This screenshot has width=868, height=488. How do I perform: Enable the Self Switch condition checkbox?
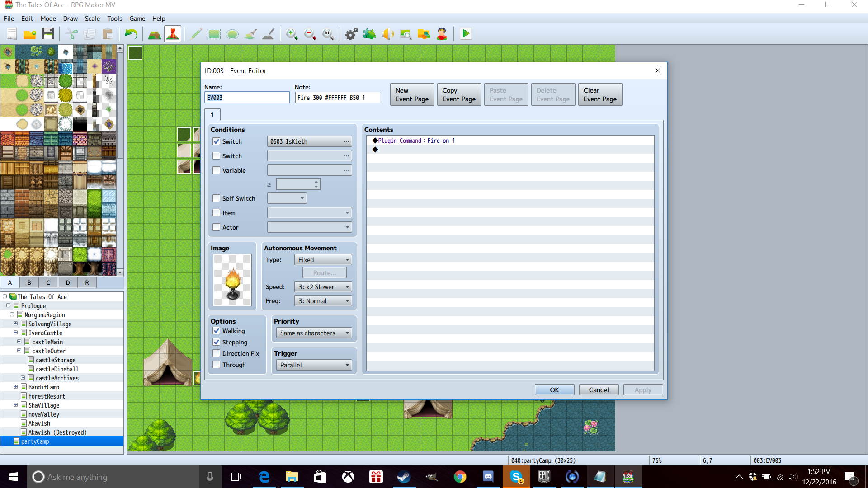point(217,198)
